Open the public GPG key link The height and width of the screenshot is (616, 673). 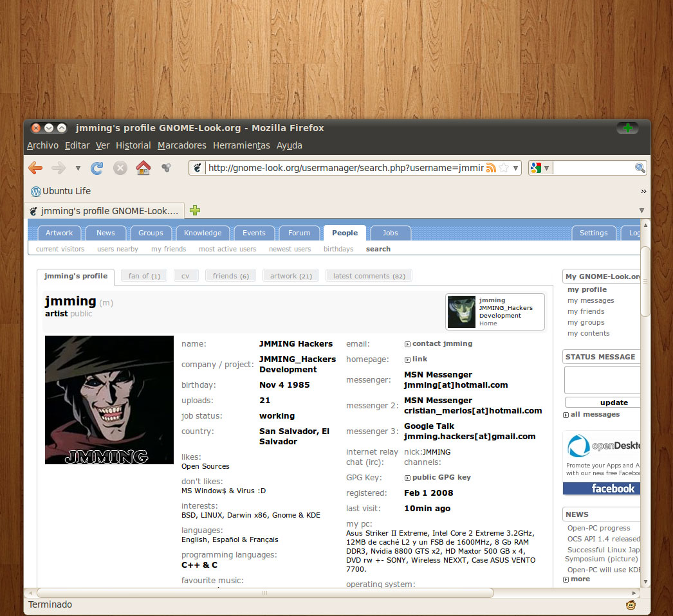(441, 478)
